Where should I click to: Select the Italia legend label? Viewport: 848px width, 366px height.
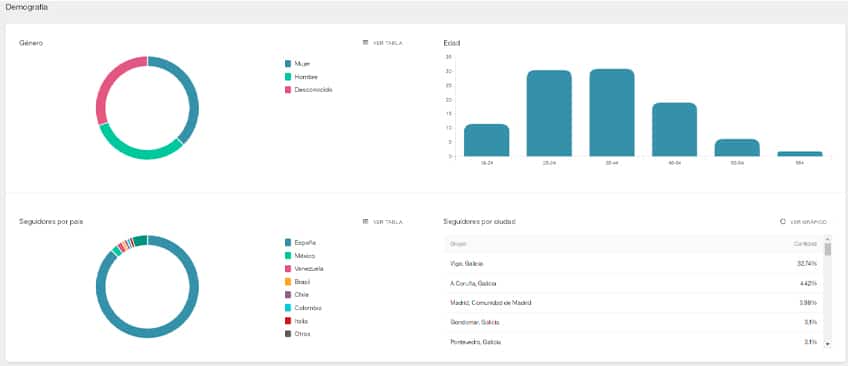coord(302,321)
